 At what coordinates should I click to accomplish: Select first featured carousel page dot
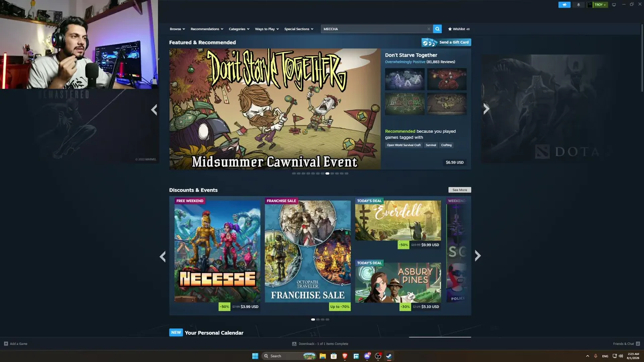pyautogui.click(x=294, y=173)
